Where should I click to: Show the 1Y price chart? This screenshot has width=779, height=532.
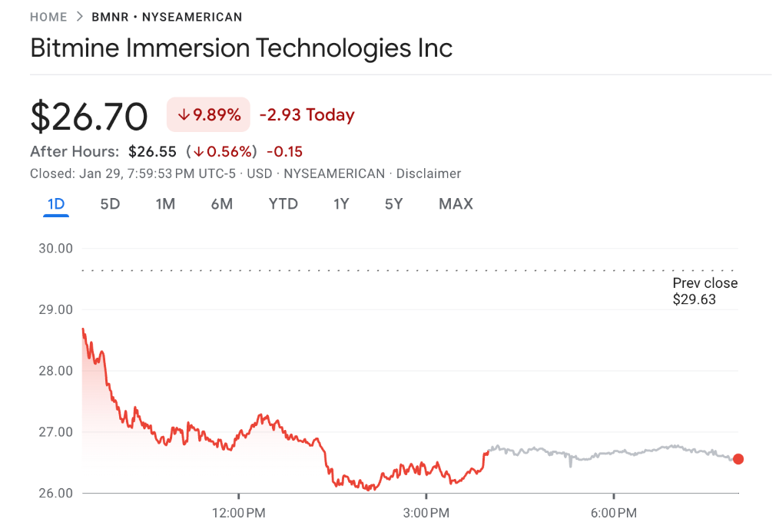(x=341, y=204)
